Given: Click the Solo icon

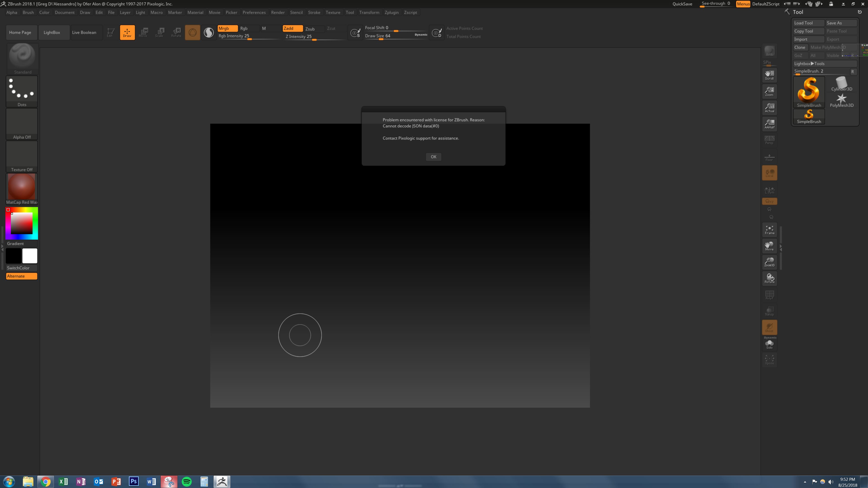Looking at the screenshot, I should pos(769,344).
